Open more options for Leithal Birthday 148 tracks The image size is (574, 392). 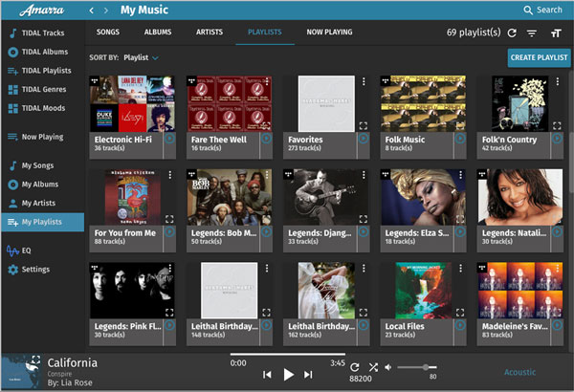click(x=267, y=269)
